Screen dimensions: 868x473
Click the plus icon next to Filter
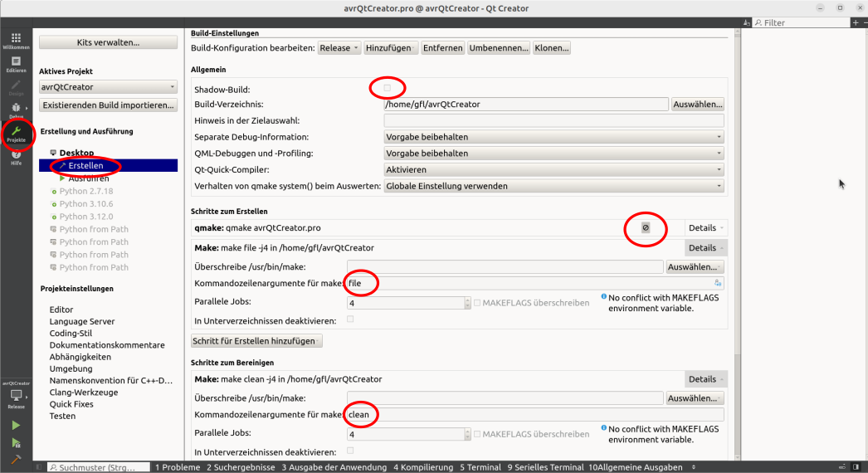856,22
